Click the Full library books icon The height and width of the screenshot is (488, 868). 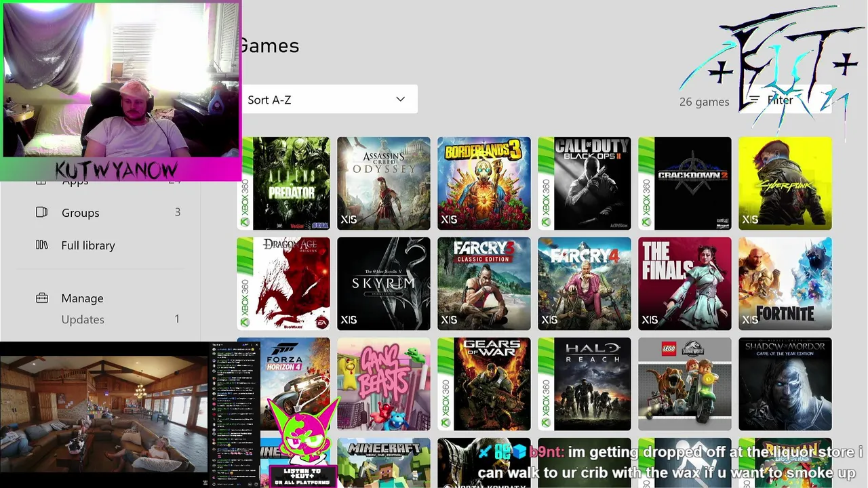click(41, 245)
